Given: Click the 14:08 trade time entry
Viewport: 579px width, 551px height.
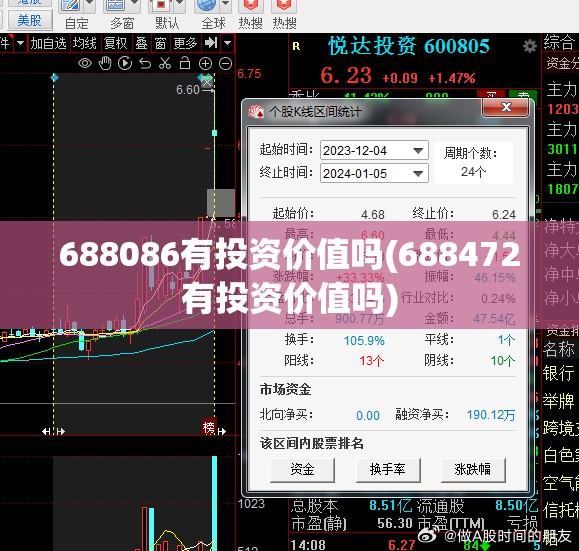Looking at the screenshot, I should pos(308,545).
